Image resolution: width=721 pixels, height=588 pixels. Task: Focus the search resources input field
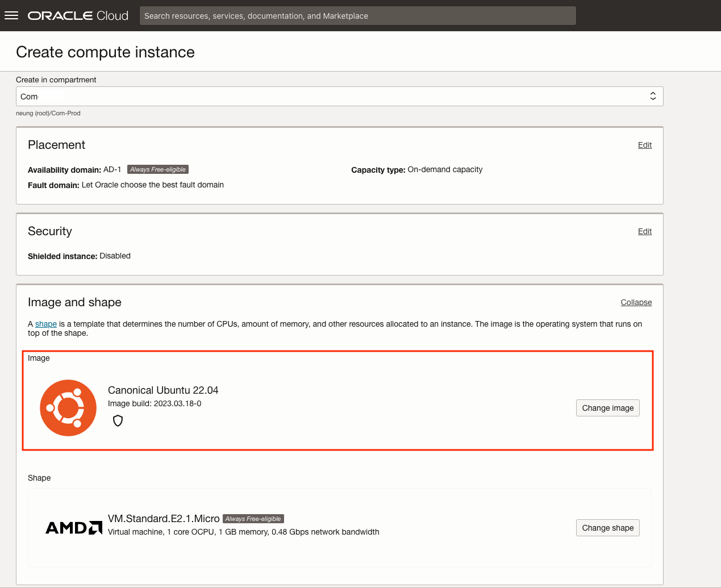[358, 16]
